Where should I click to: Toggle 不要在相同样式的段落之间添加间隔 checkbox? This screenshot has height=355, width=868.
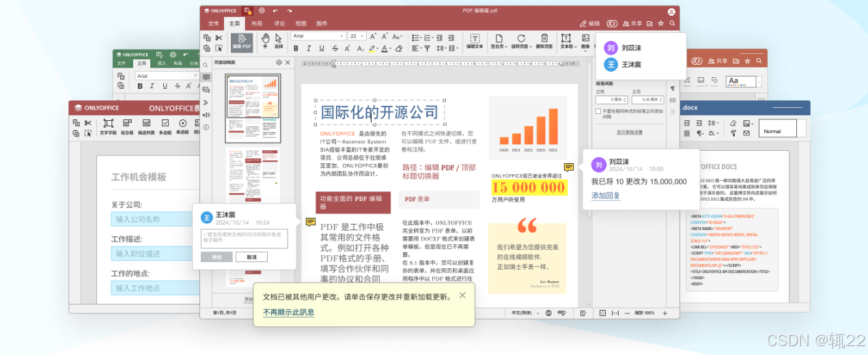pos(598,111)
